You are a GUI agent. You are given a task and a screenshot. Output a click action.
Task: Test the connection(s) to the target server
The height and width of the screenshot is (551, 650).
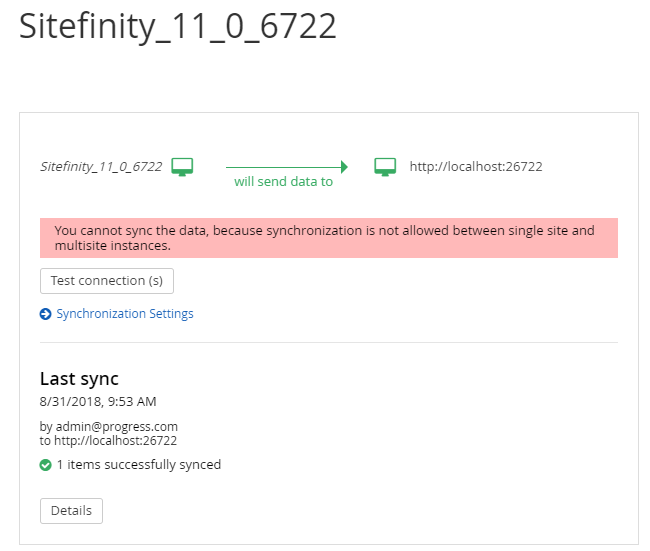pos(107,281)
